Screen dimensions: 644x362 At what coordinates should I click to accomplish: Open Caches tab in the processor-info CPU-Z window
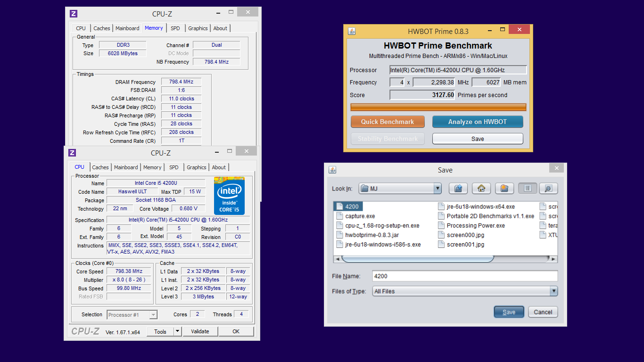click(x=100, y=167)
